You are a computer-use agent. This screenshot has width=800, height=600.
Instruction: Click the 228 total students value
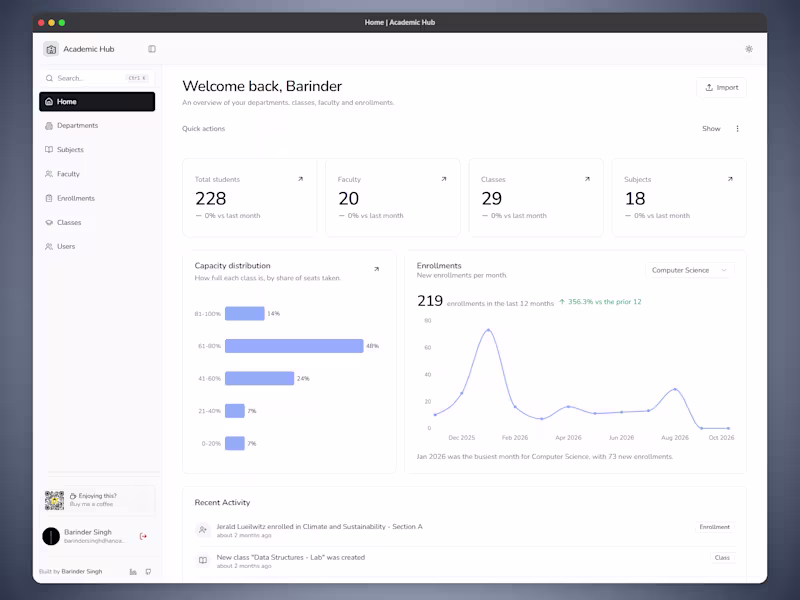pos(210,198)
